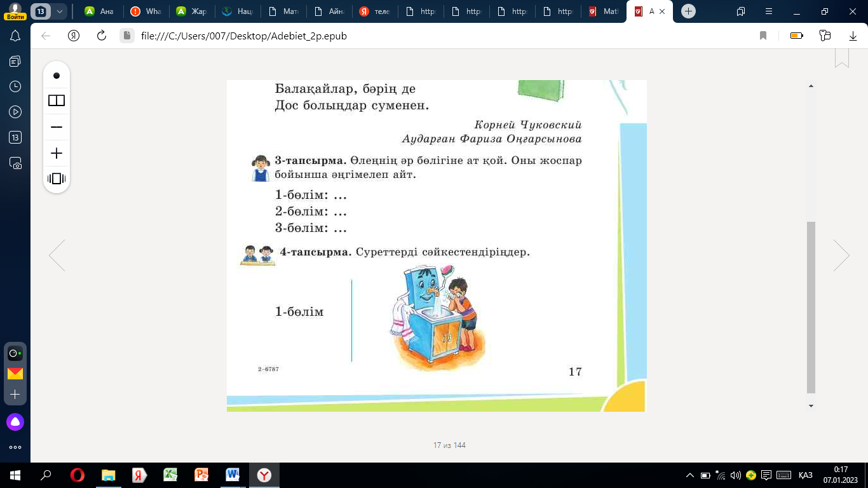Open the taskbar clock and date
868x488 pixels.
841,475
